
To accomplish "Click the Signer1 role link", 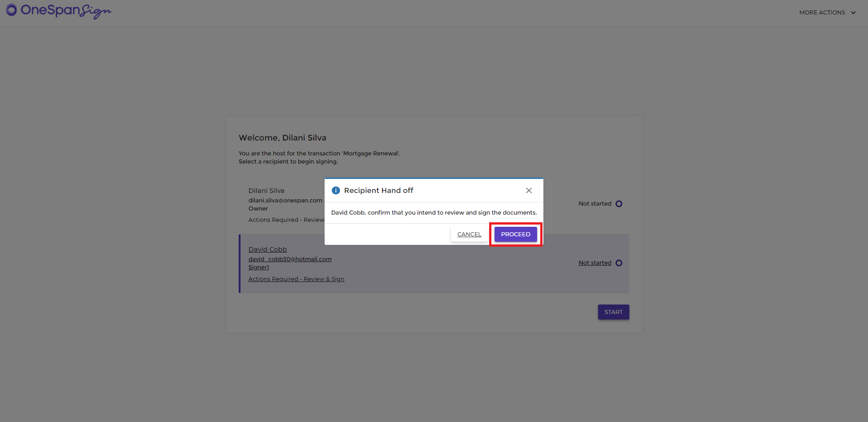I will (x=259, y=267).
